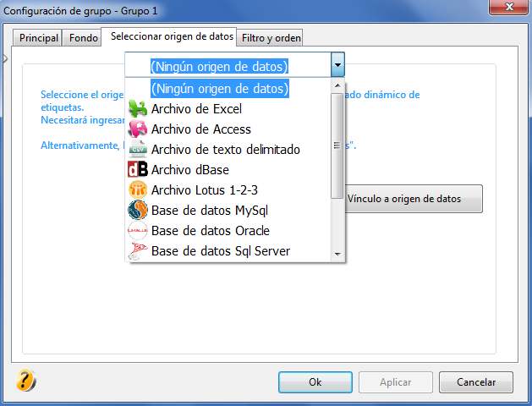Go to the Filtro y orden tab
This screenshot has width=532, height=406.
coord(271,38)
